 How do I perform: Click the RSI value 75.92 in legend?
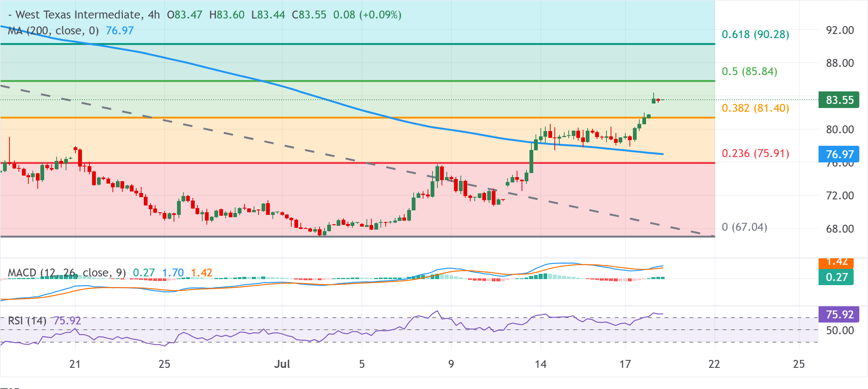pos(67,321)
